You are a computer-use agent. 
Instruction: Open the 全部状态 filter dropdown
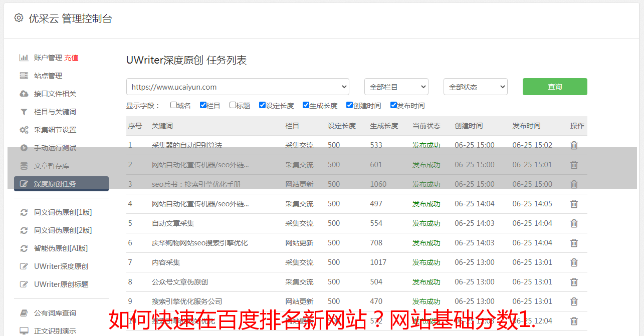point(475,87)
